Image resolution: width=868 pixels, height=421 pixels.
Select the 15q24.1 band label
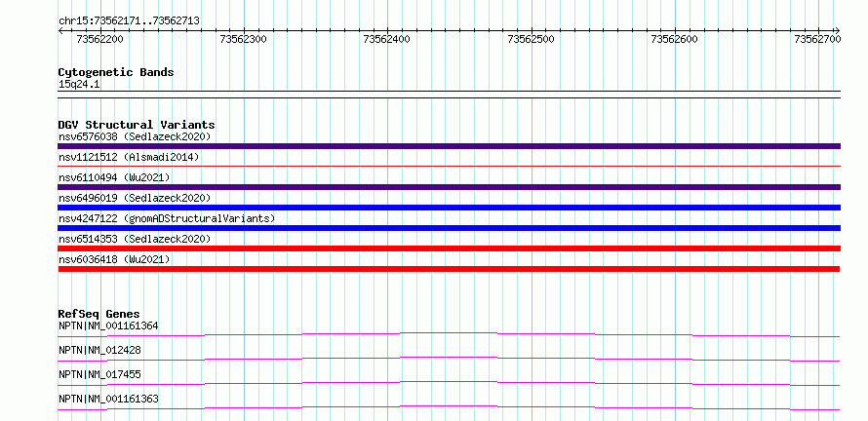click(79, 85)
